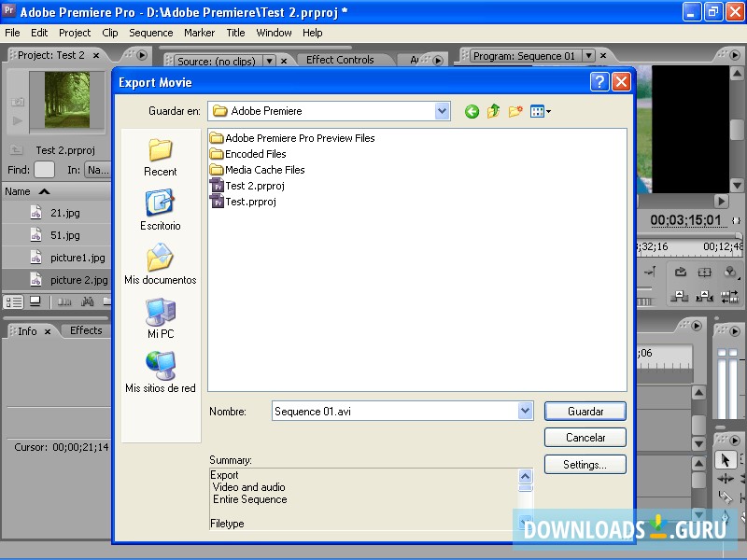
Task: Switch Project panel to Icon view
Action: coord(35,301)
